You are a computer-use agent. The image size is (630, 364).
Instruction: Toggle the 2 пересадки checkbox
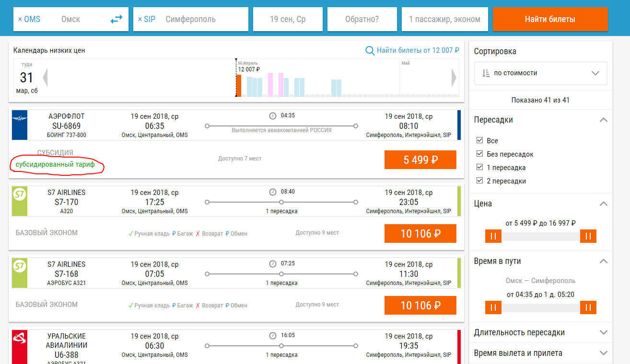coord(479,181)
